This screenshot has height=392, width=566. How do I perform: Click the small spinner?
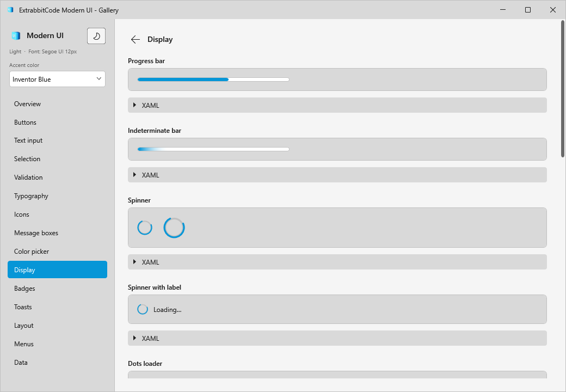tap(145, 228)
